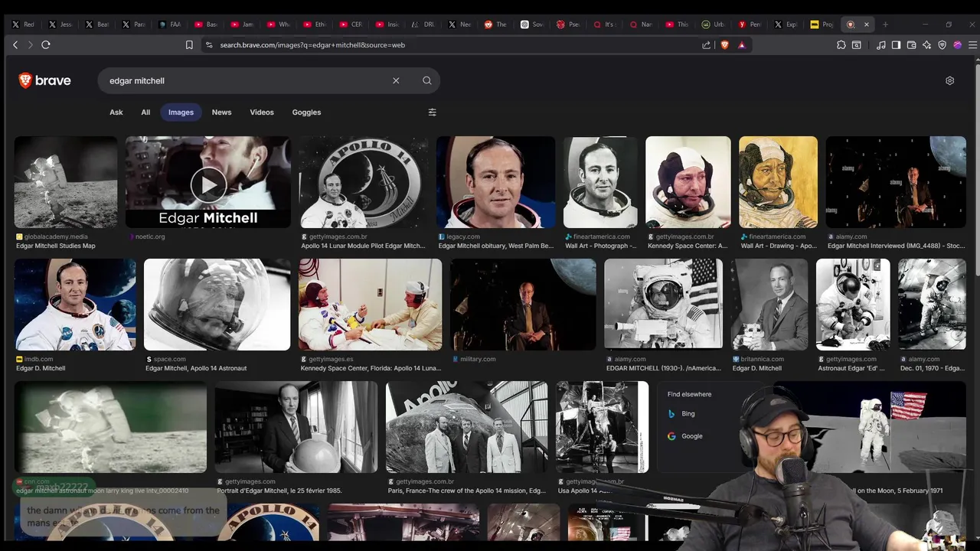Screen dimensions: 980x551
Task: Click 'Edgar Mitchell, Apollo 14 Astronaut' caption
Action: (x=196, y=369)
